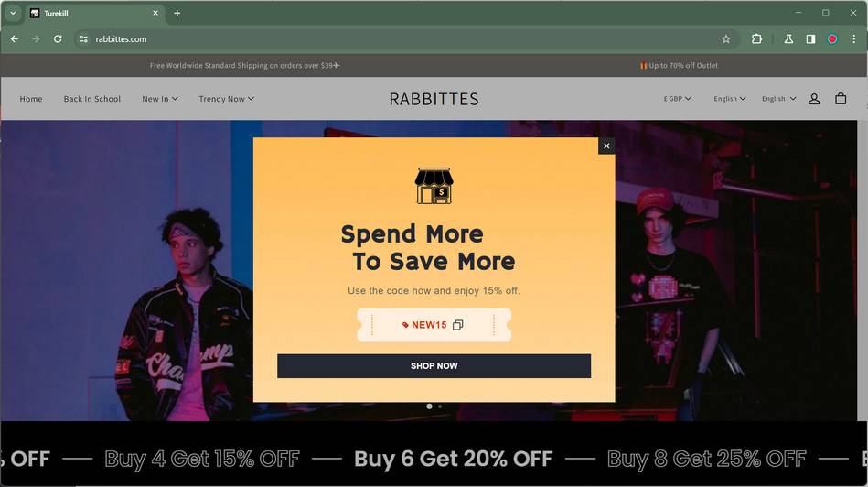Viewport: 868px width, 487px height.
Task: Close the Spend More popup
Action: click(606, 146)
